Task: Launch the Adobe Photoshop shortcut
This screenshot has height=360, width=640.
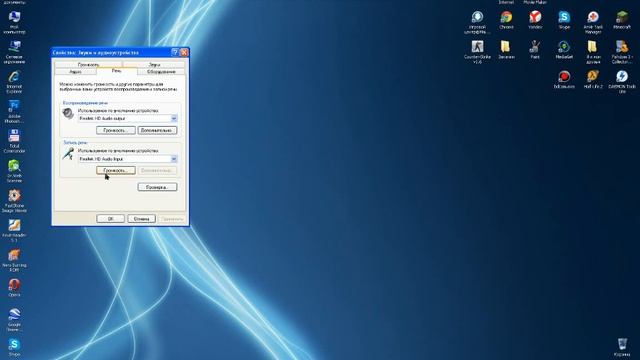Action: (14, 111)
